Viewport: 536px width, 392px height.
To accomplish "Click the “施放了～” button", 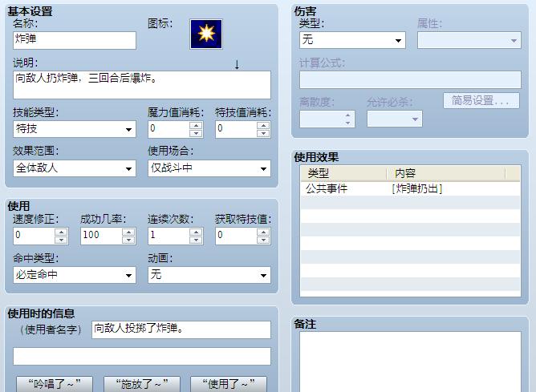I will click(142, 384).
